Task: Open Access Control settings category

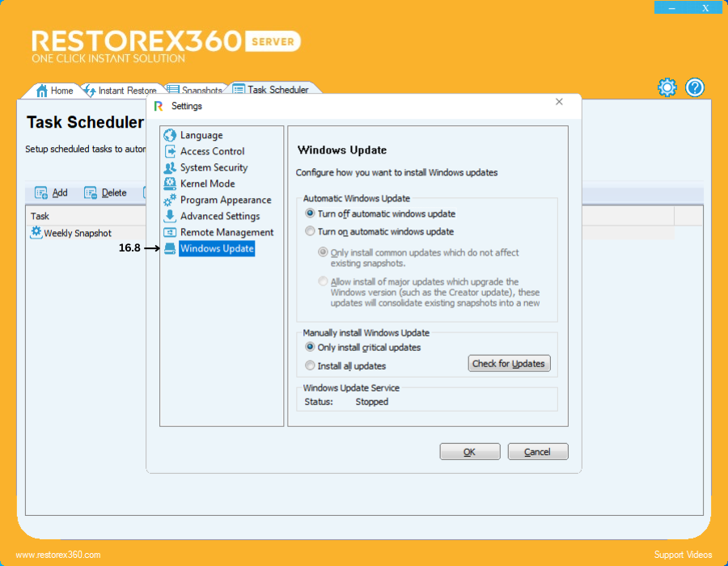Action: pyautogui.click(x=212, y=151)
